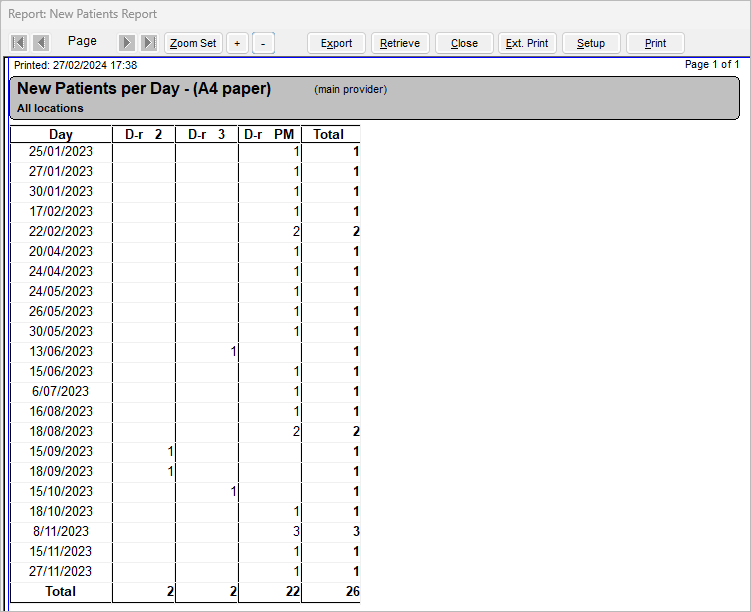
Task: Jump to the last report page
Action: (149, 43)
